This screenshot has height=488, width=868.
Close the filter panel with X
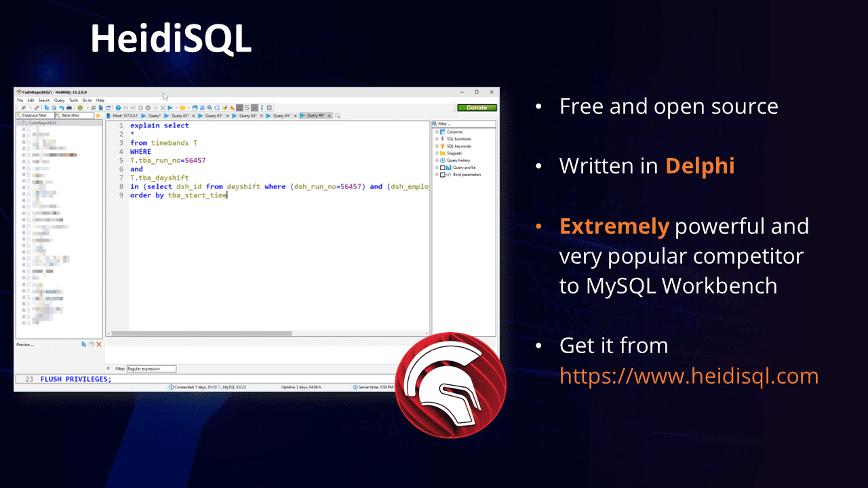[108, 369]
